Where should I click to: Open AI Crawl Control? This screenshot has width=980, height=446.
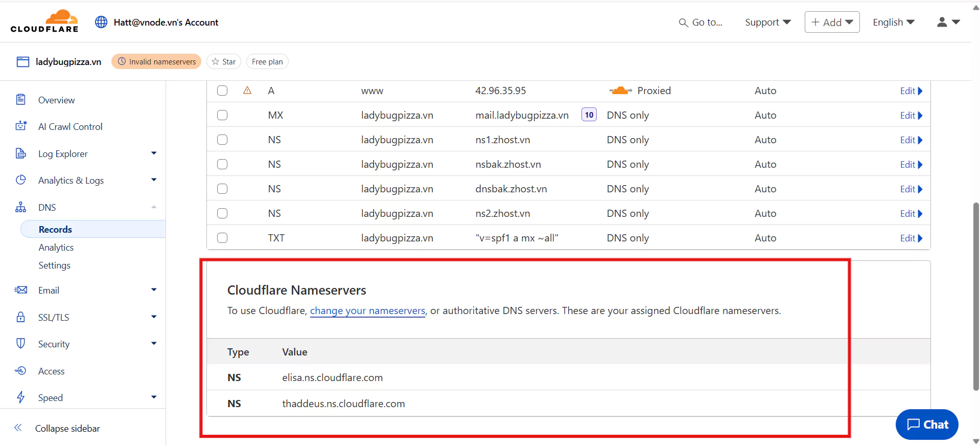70,127
